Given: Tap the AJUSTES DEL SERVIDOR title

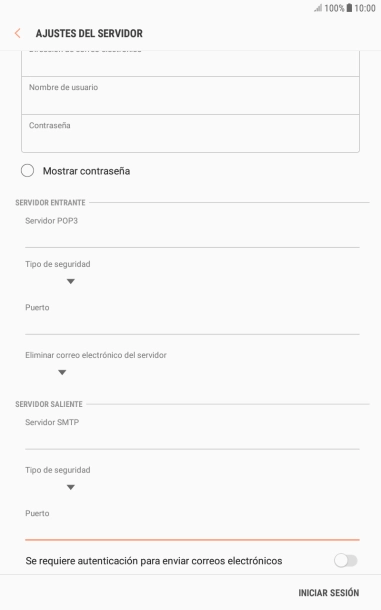Looking at the screenshot, I should 89,33.
